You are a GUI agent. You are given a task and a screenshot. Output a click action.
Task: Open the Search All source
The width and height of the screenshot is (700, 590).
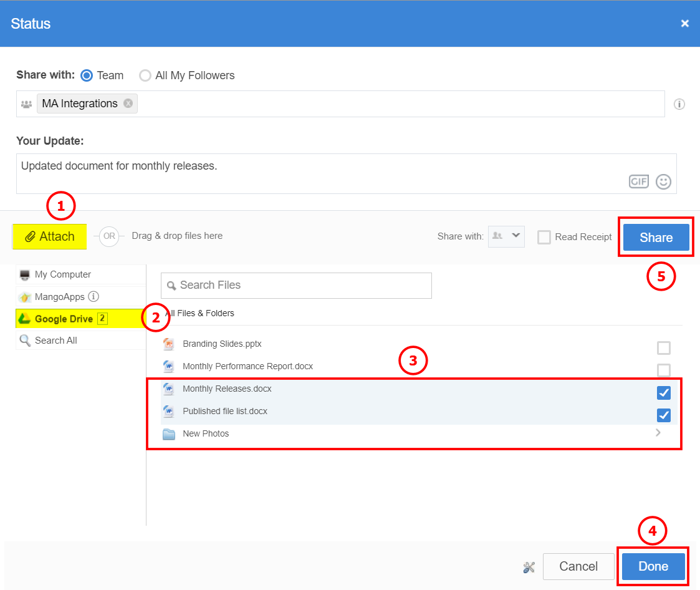point(56,341)
